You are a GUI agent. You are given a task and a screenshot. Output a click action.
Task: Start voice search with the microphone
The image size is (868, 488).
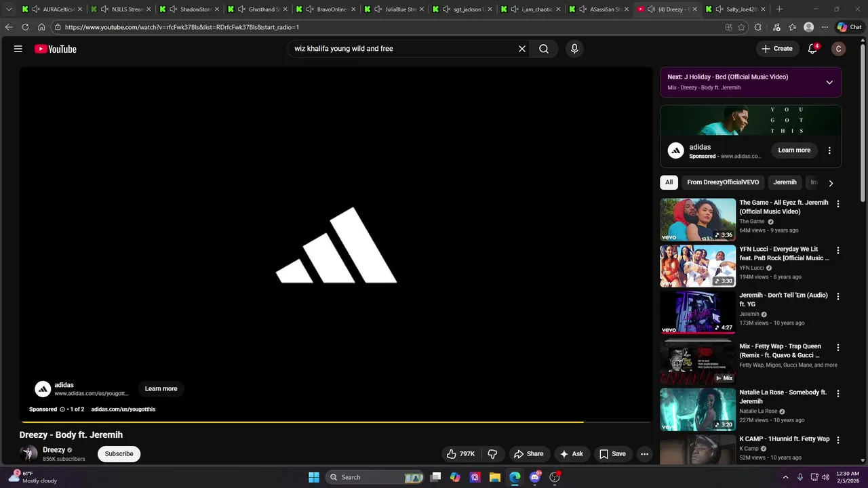click(x=574, y=49)
